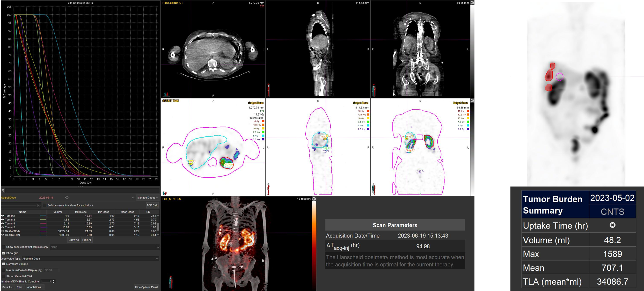The height and width of the screenshot is (291, 644).
Task: Increase Number of DVH Bins stepper
Action: point(54,280)
